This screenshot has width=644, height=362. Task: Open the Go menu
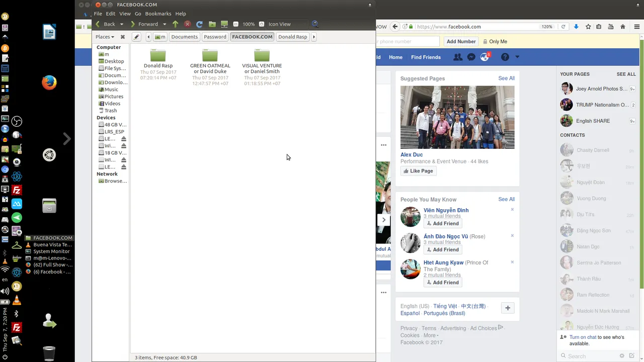click(138, 14)
